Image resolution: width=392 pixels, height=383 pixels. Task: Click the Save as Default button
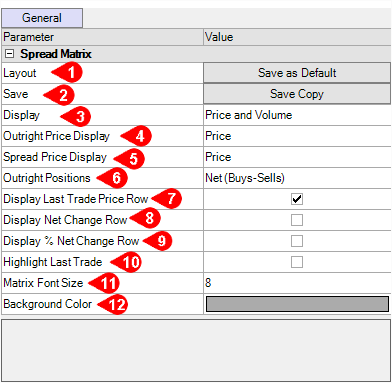[x=297, y=73]
